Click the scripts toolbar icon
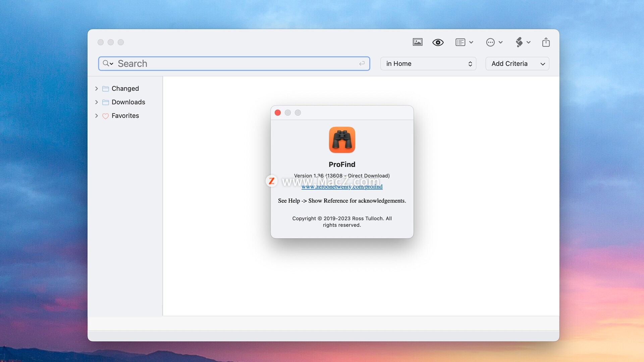This screenshot has height=362, width=644. pyautogui.click(x=519, y=42)
